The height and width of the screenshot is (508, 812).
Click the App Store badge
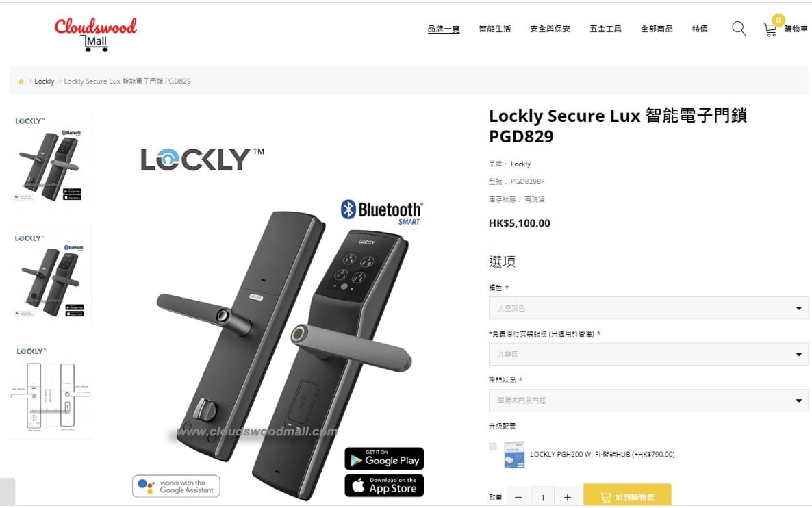point(384,485)
